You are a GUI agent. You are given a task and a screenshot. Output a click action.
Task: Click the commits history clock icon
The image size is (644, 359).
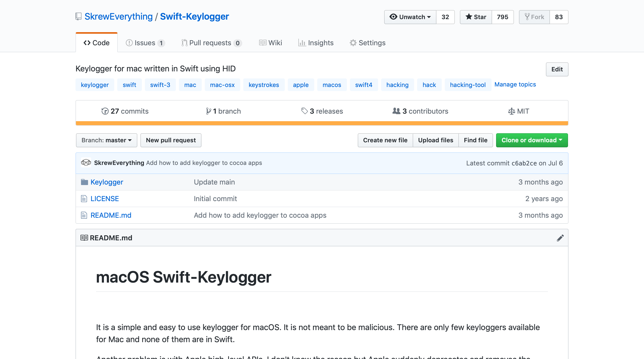(x=105, y=111)
